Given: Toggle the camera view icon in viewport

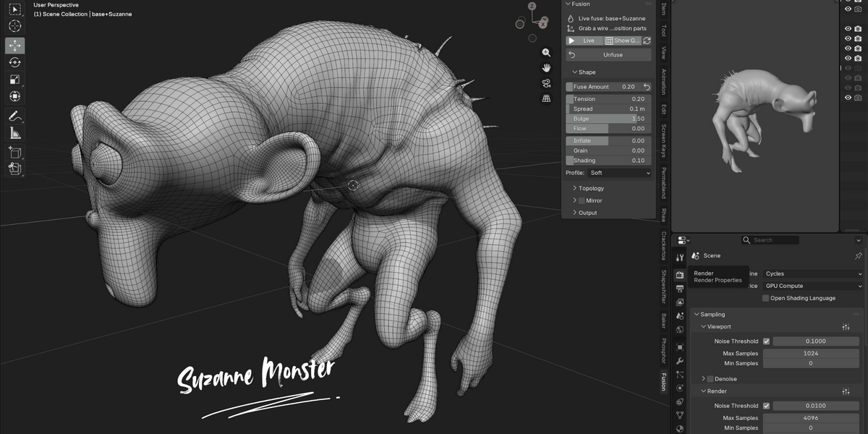Looking at the screenshot, I should point(546,83).
